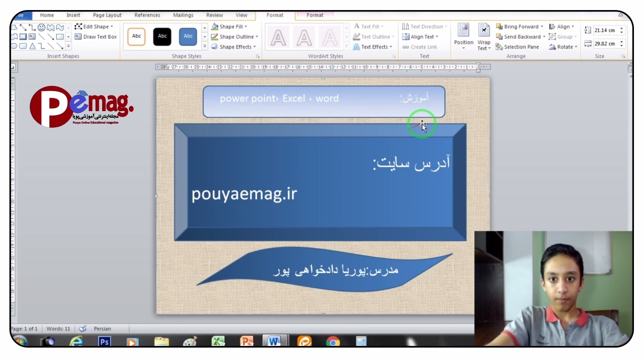
Task: Open the Shape Effects dropdown
Action: (x=234, y=47)
